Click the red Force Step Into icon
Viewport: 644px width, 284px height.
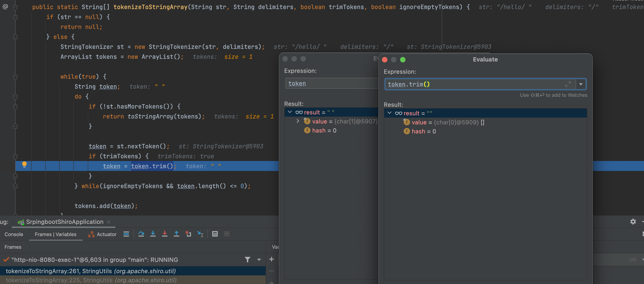[x=165, y=234]
